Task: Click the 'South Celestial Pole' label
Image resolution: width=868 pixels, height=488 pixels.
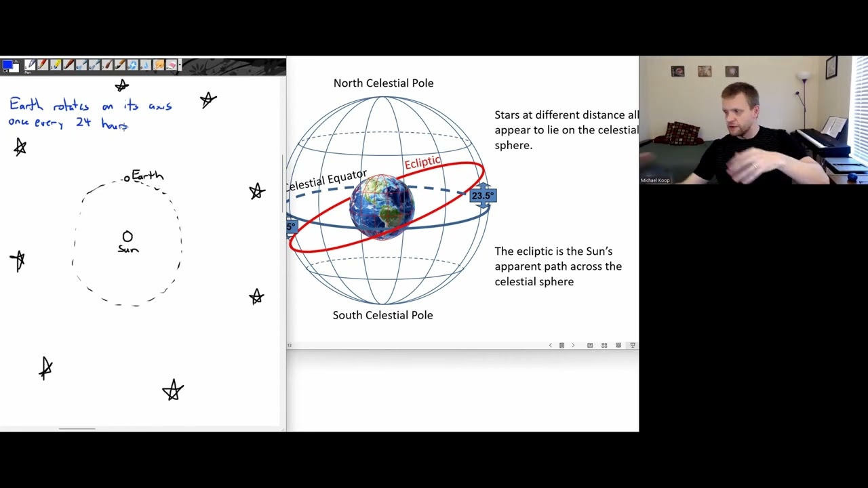Action: (382, 315)
